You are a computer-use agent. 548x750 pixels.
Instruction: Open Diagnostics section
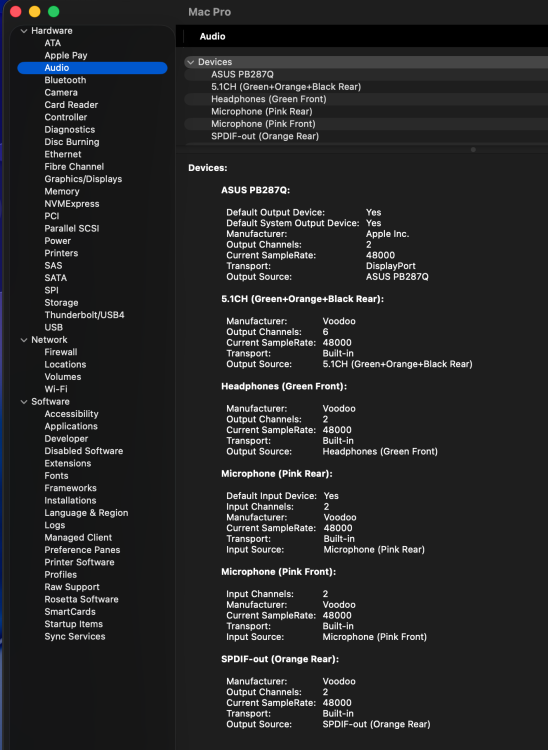coord(70,130)
